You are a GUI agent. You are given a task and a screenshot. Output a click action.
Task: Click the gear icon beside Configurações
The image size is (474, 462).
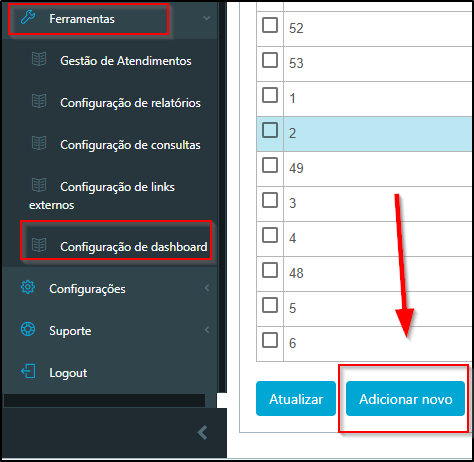pyautogui.click(x=28, y=287)
